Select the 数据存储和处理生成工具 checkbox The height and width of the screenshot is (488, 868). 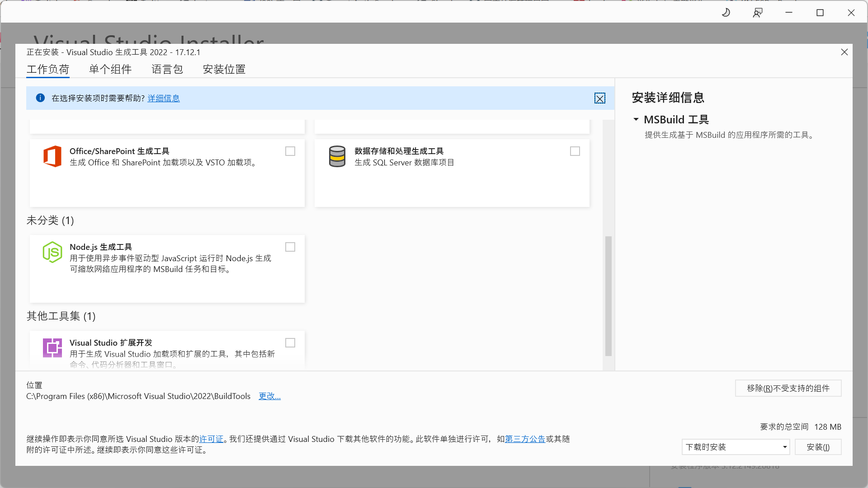coord(575,151)
